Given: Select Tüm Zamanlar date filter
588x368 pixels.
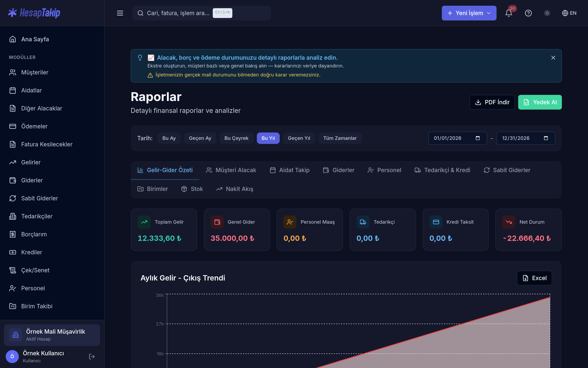Looking at the screenshot, I should (340, 138).
